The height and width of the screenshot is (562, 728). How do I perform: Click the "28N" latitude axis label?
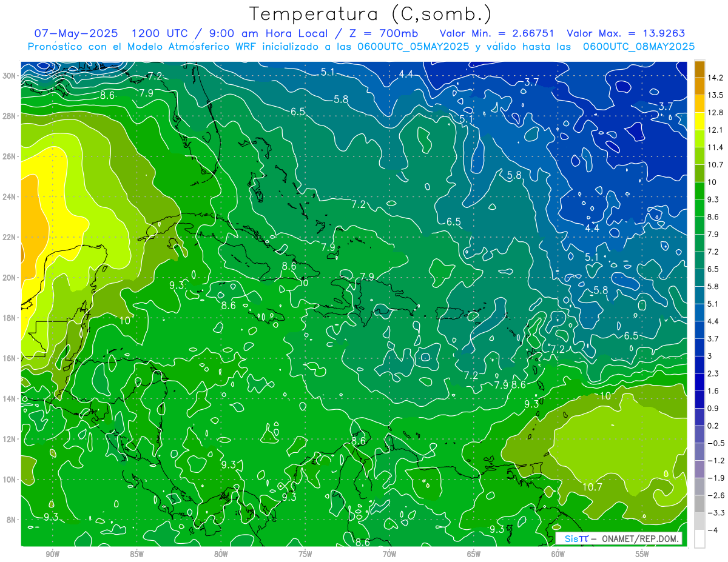pos(9,116)
